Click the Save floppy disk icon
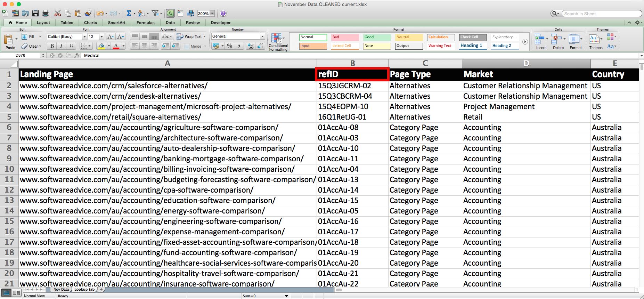The height and width of the screenshot is (299, 644). pyautogui.click(x=35, y=13)
